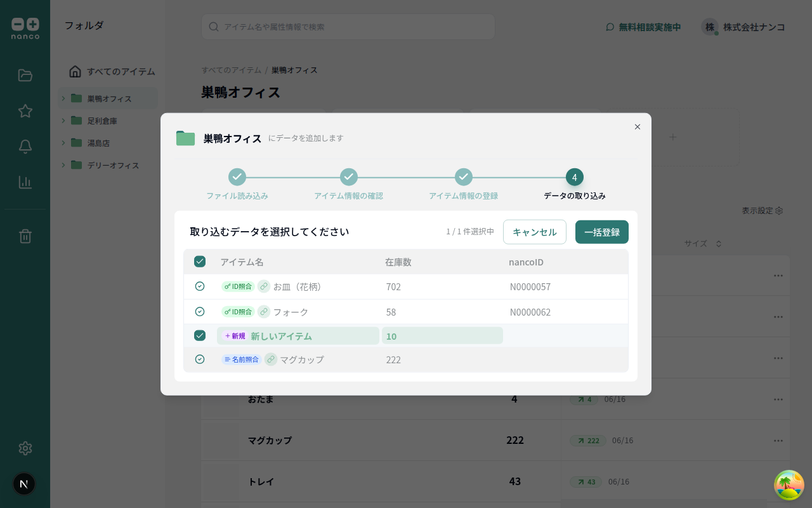Click the 一括登録 button
The image size is (812, 508).
[x=601, y=232]
